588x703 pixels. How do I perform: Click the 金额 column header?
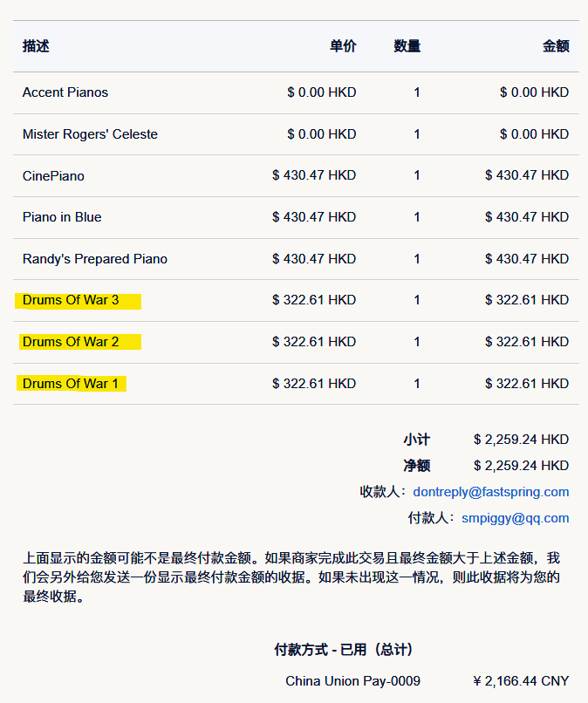pos(556,46)
